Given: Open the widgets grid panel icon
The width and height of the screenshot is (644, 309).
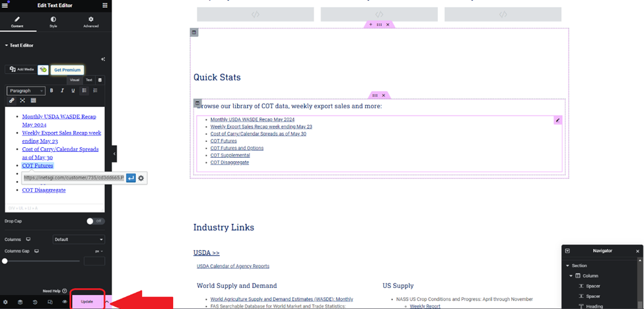Looking at the screenshot, I should [105, 5].
